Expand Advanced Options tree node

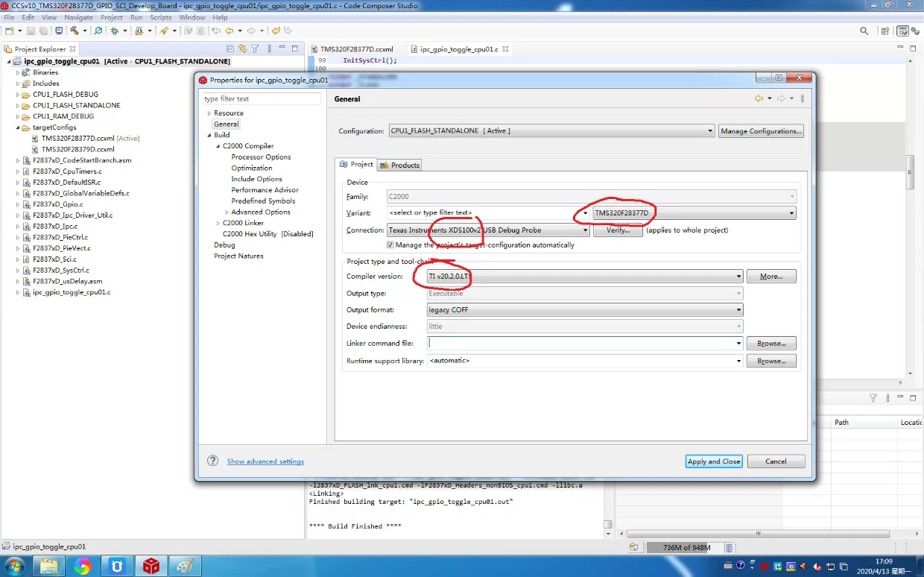227,212
